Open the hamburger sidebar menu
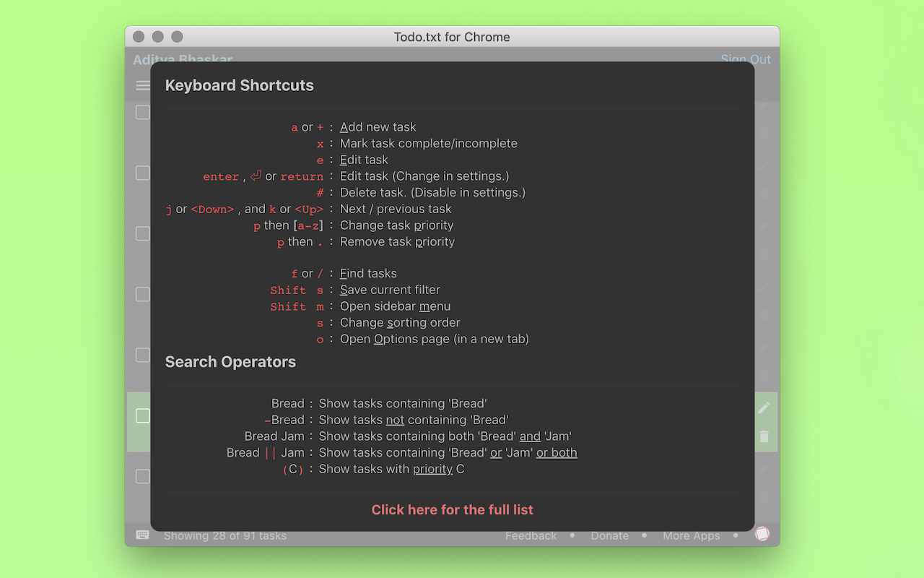This screenshot has height=578, width=924. click(x=142, y=85)
